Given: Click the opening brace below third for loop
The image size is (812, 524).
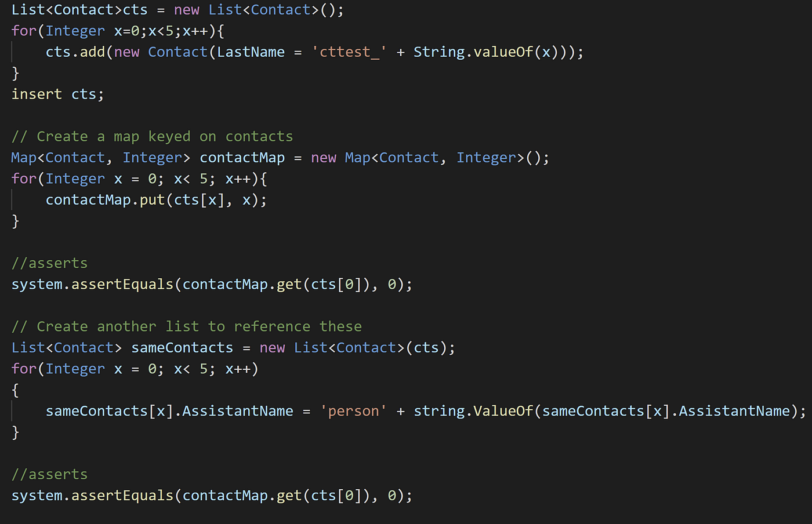Looking at the screenshot, I should point(15,390).
